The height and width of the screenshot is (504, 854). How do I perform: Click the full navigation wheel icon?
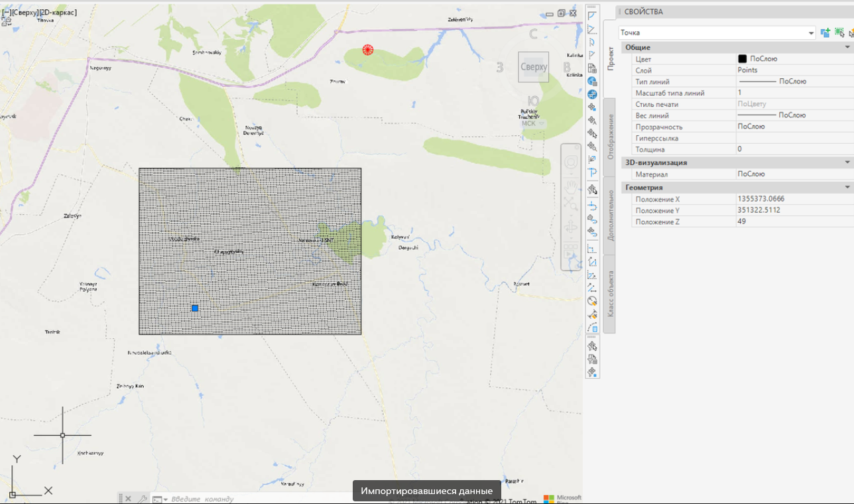570,162
